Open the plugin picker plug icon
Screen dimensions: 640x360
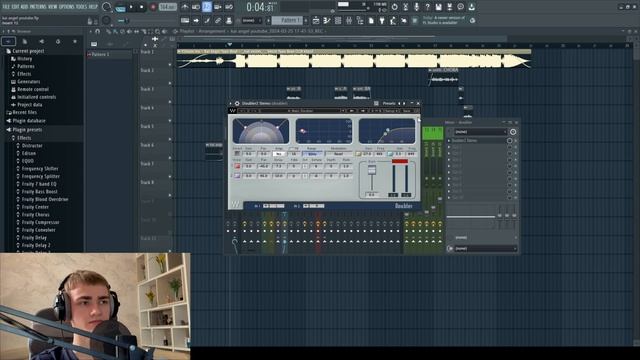pyautogui.click(x=382, y=20)
